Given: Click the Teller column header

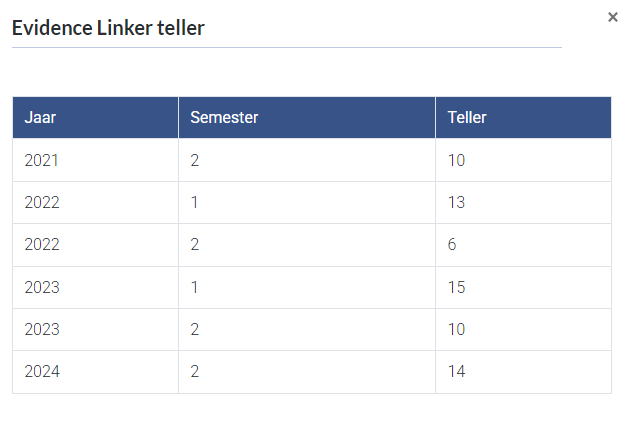Looking at the screenshot, I should (x=467, y=118).
